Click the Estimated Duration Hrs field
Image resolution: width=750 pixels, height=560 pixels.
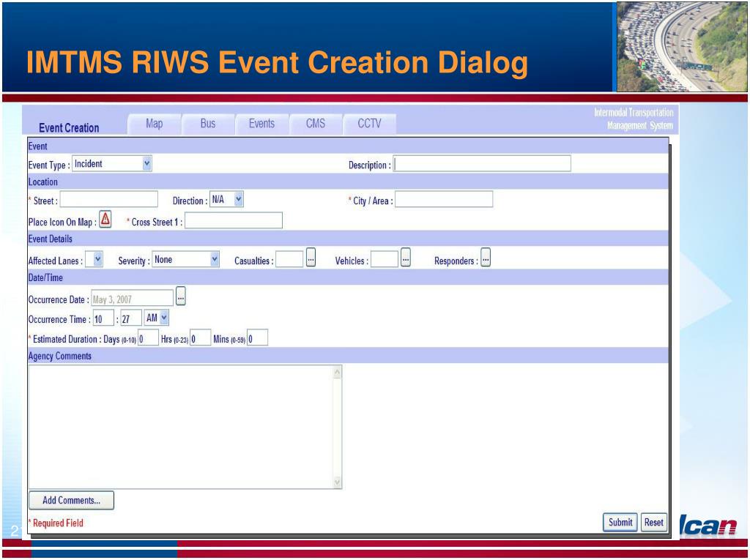tap(201, 337)
